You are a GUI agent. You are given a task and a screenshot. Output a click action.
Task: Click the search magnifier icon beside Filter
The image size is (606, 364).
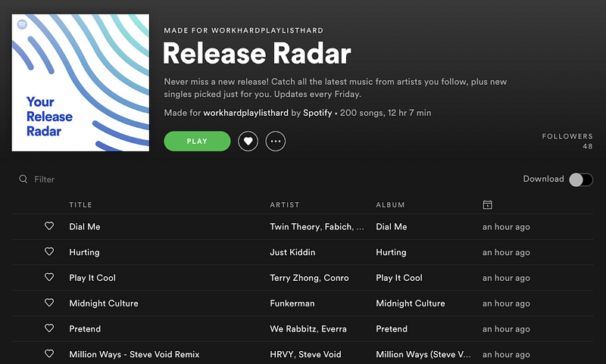click(x=23, y=179)
